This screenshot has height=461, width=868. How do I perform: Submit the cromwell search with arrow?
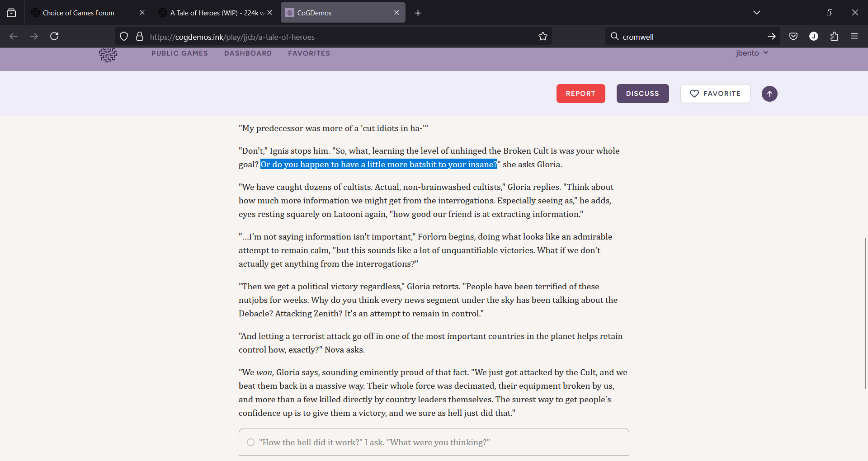tap(772, 37)
